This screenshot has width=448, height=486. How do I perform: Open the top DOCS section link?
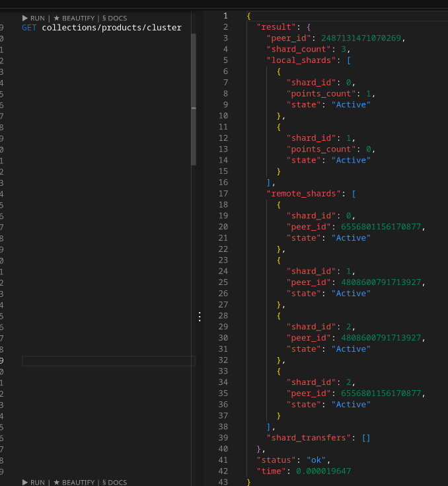(114, 19)
